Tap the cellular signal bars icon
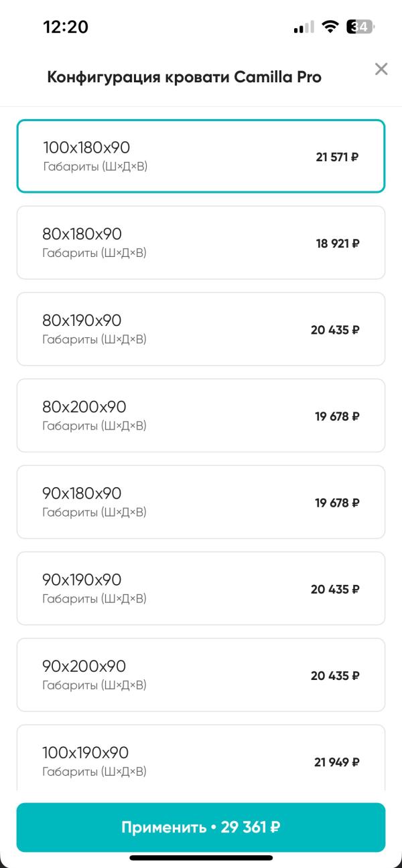This screenshot has width=402, height=868. 304,27
